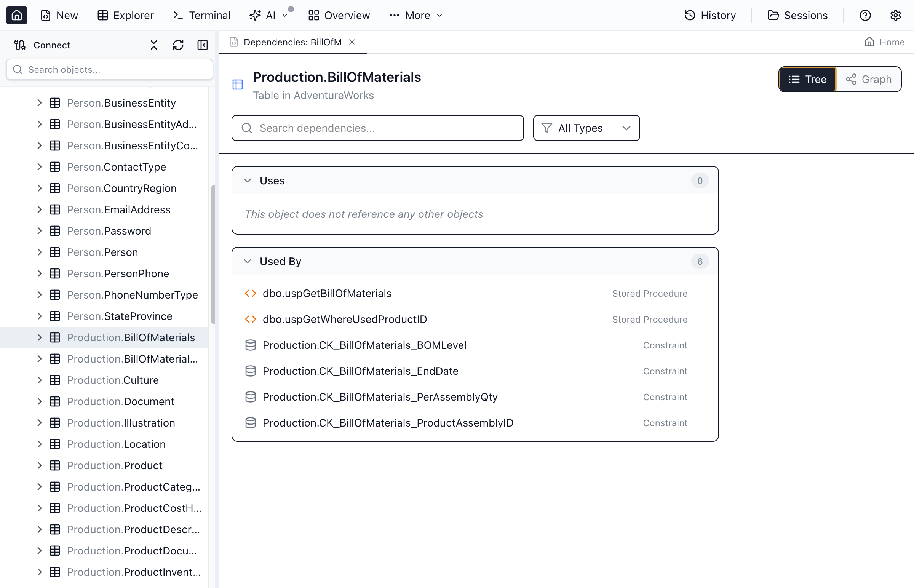The image size is (914, 588).
Task: Open application Settings
Action: coord(896,15)
